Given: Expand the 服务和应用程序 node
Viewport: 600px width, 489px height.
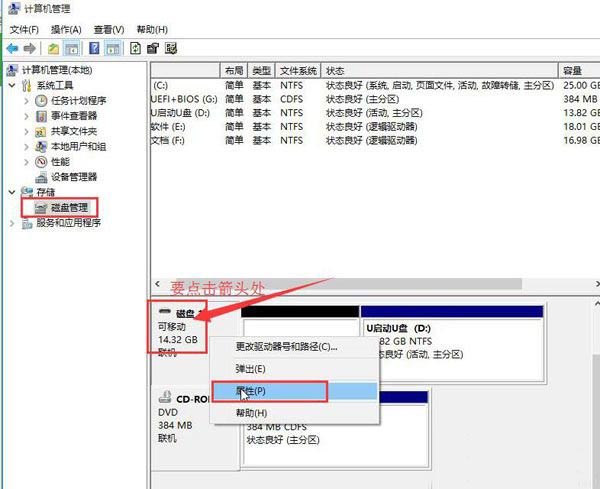Looking at the screenshot, I should 12,223.
